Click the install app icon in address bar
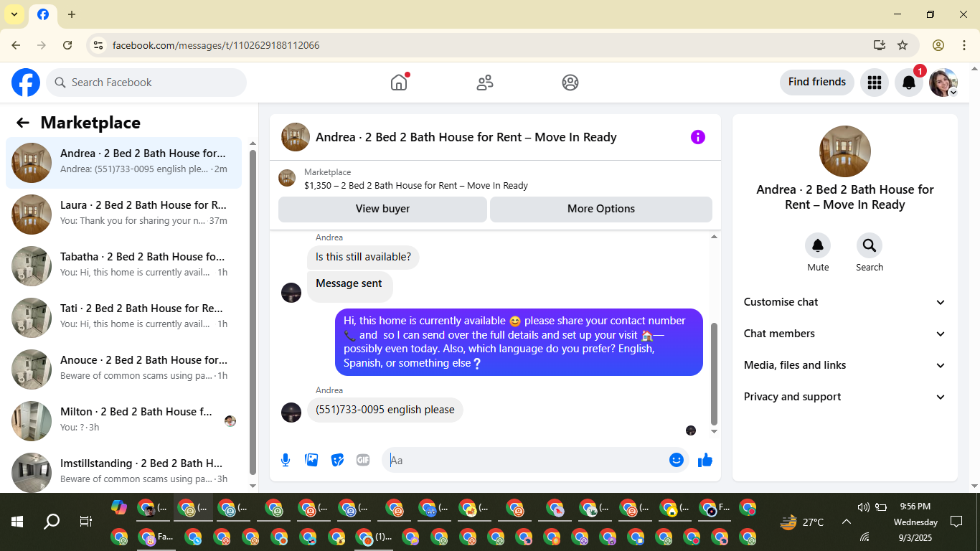Screen dimensions: 980x551 [x=880, y=45]
